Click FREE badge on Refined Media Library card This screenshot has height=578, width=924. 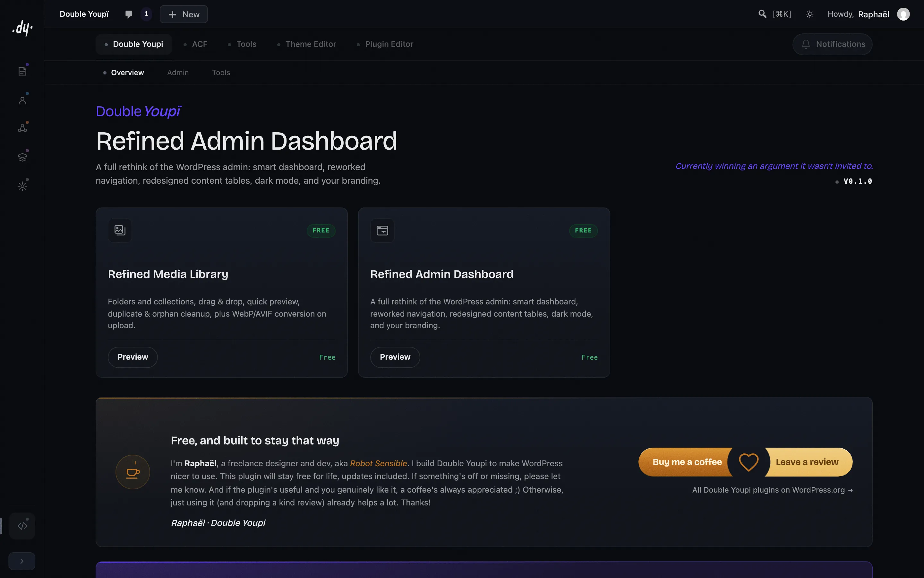tap(321, 231)
